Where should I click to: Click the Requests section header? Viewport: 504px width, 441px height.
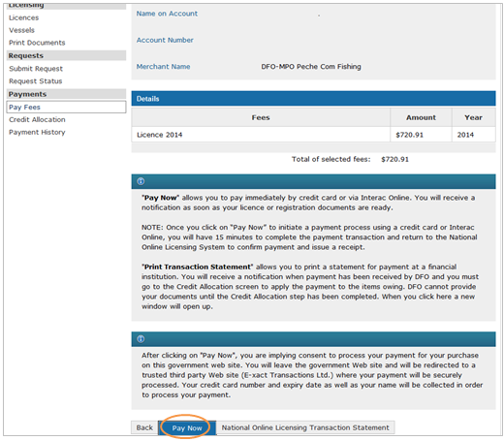[x=66, y=55]
